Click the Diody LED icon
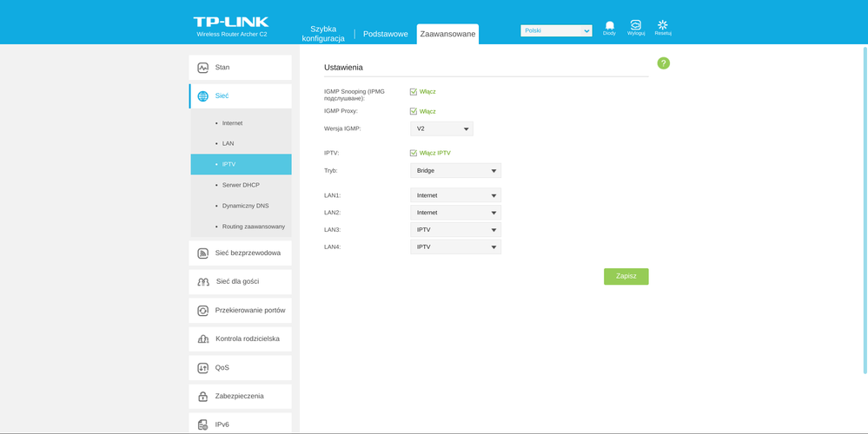This screenshot has width=868, height=434. click(x=609, y=25)
